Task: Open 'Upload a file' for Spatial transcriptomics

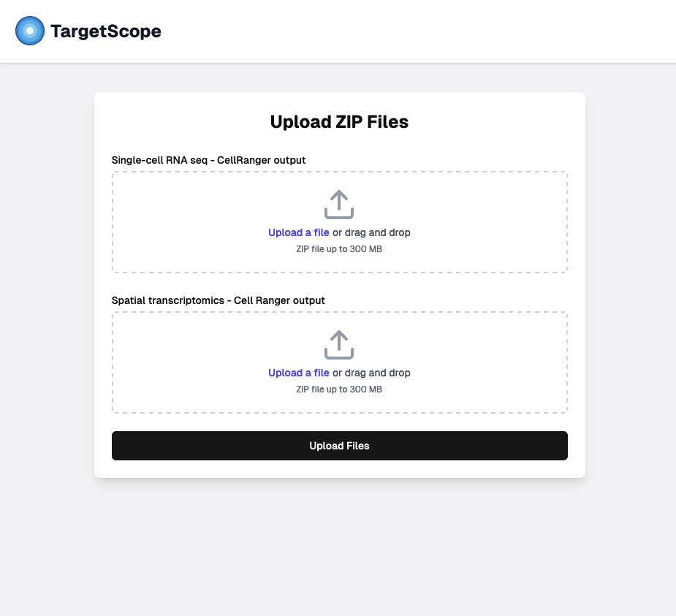Action: click(298, 373)
